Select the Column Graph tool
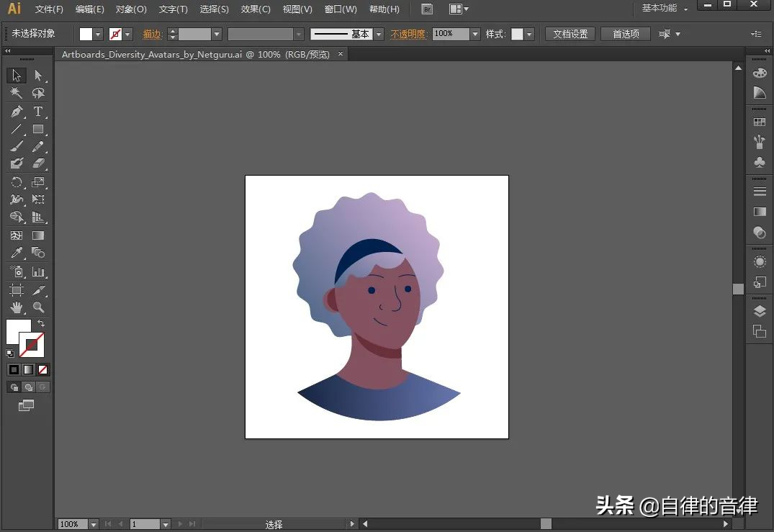This screenshot has width=774, height=532. (x=38, y=271)
